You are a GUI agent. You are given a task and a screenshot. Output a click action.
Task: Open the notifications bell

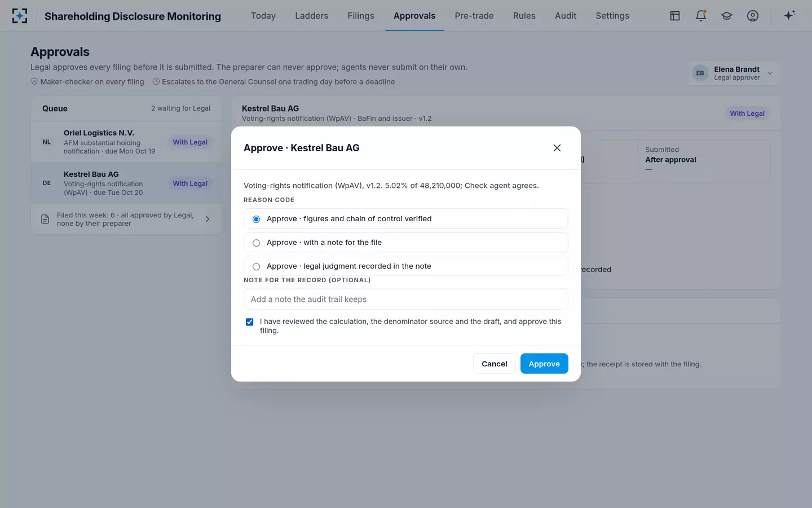point(701,16)
